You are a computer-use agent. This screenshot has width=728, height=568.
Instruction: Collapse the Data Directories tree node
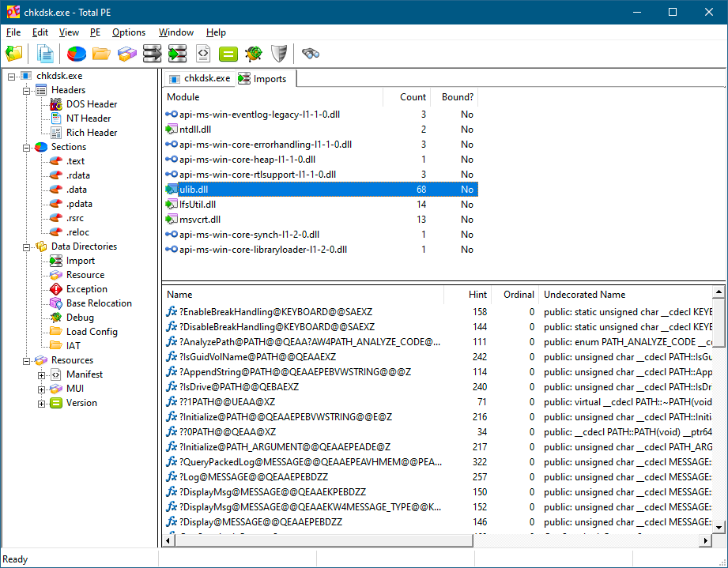click(x=26, y=246)
